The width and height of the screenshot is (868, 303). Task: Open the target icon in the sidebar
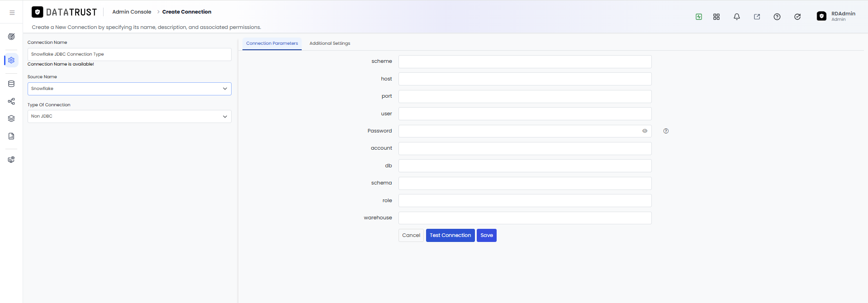(11, 37)
